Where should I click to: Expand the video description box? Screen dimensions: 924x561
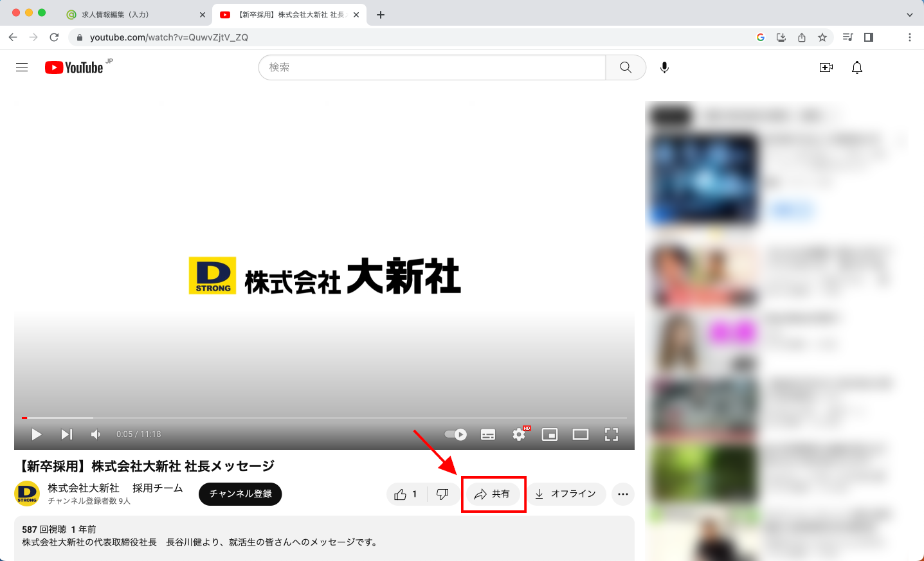(324, 539)
